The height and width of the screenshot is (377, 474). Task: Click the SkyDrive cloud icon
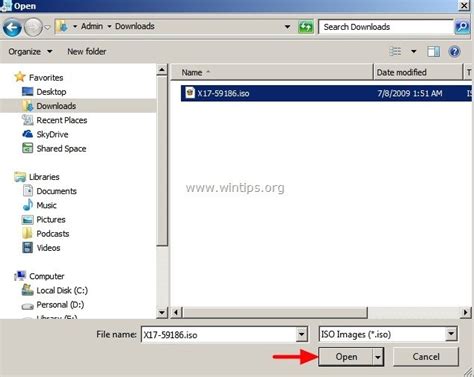coord(27,134)
